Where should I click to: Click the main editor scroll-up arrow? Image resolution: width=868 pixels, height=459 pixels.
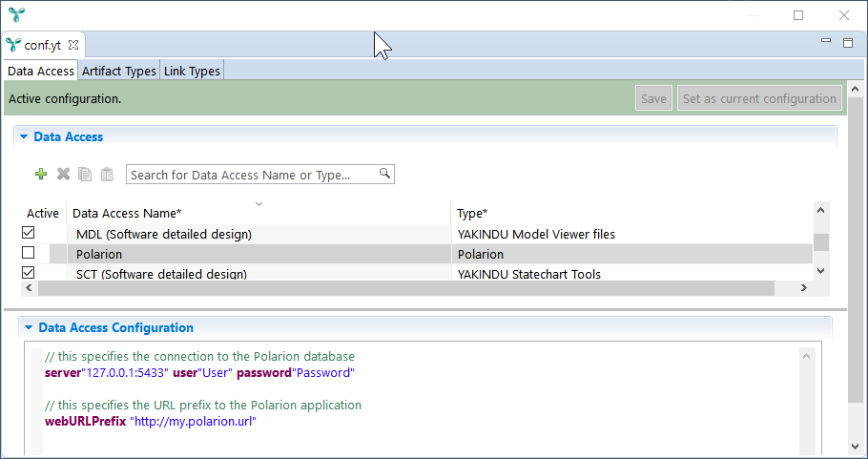click(x=855, y=89)
